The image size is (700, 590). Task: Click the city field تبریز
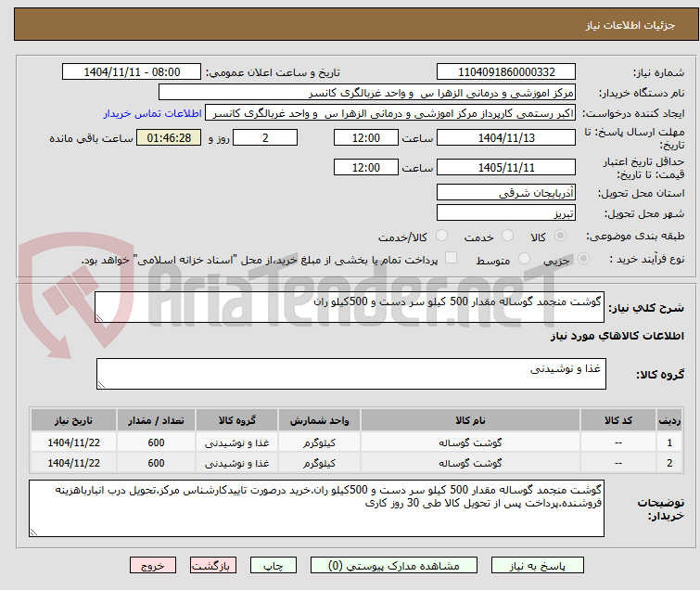pyautogui.click(x=506, y=213)
